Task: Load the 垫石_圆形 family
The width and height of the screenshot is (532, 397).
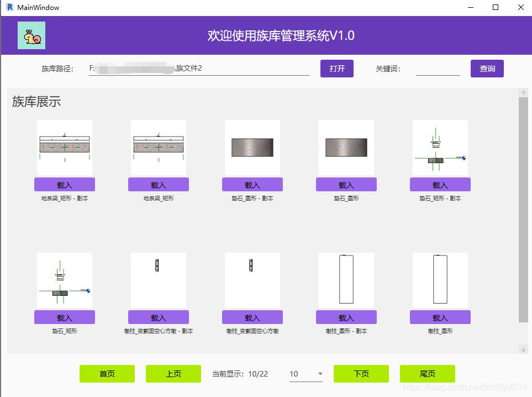Action: point(346,184)
